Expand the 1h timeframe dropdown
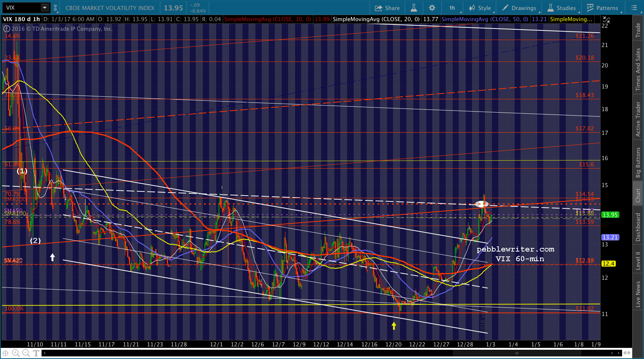644x359 pixels. point(453,8)
